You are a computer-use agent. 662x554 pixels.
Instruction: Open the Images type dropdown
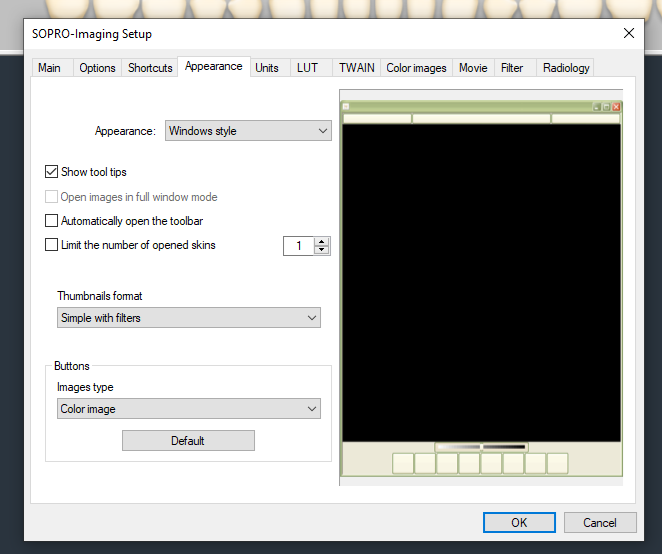pos(189,409)
